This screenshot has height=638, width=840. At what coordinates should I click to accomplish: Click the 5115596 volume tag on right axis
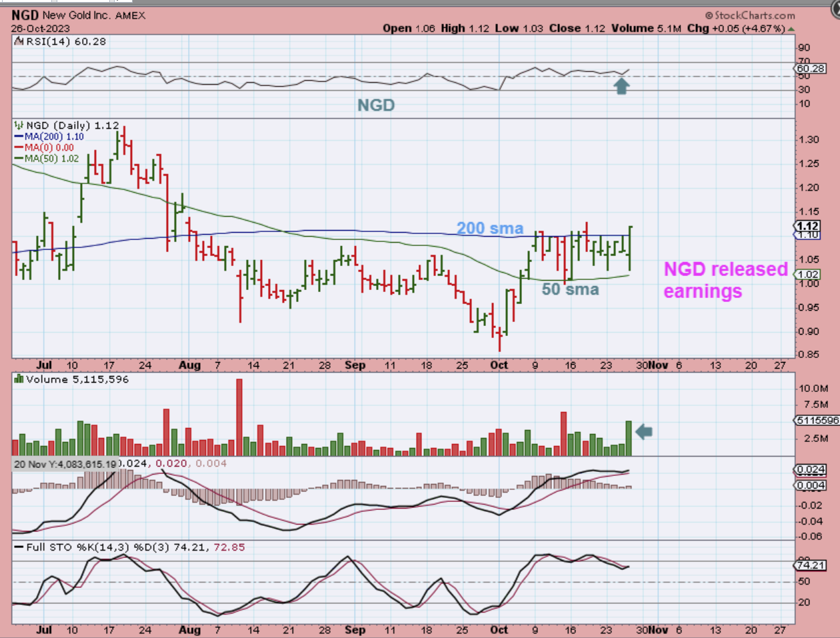[817, 420]
